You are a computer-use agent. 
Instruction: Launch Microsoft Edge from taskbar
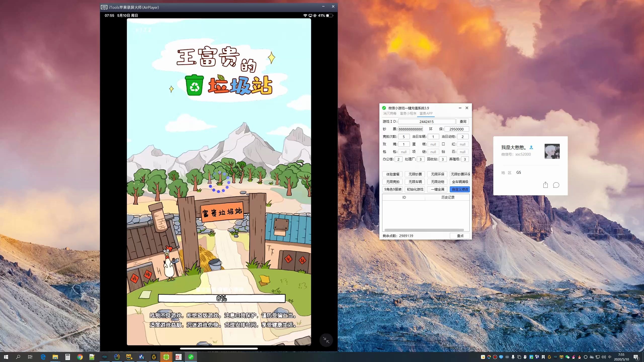point(43,357)
